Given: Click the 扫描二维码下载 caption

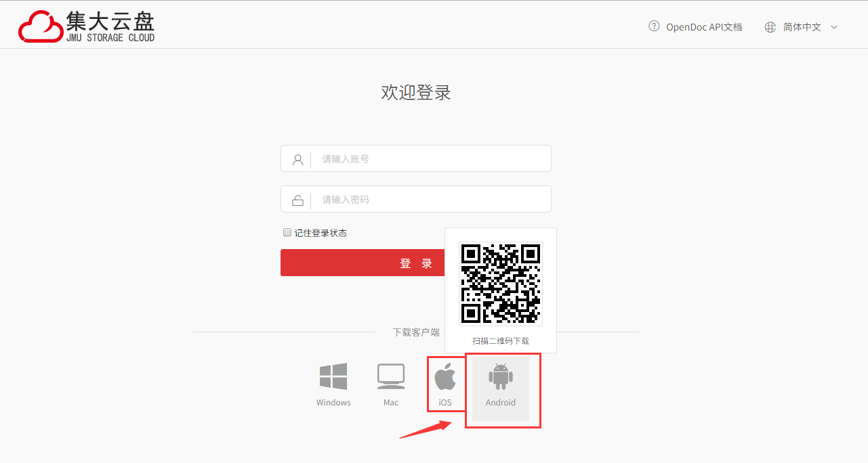Looking at the screenshot, I should (501, 341).
